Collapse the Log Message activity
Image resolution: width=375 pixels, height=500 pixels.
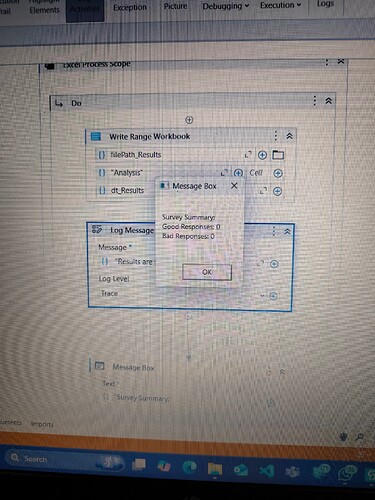point(287,231)
